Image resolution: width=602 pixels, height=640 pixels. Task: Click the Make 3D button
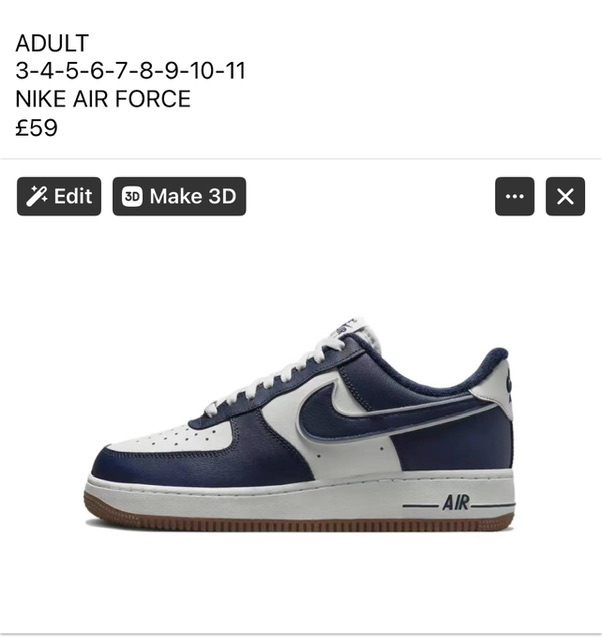tap(179, 196)
